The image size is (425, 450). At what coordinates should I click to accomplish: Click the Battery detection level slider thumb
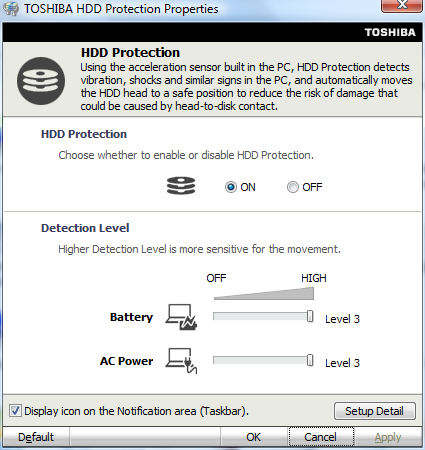pyautogui.click(x=310, y=316)
